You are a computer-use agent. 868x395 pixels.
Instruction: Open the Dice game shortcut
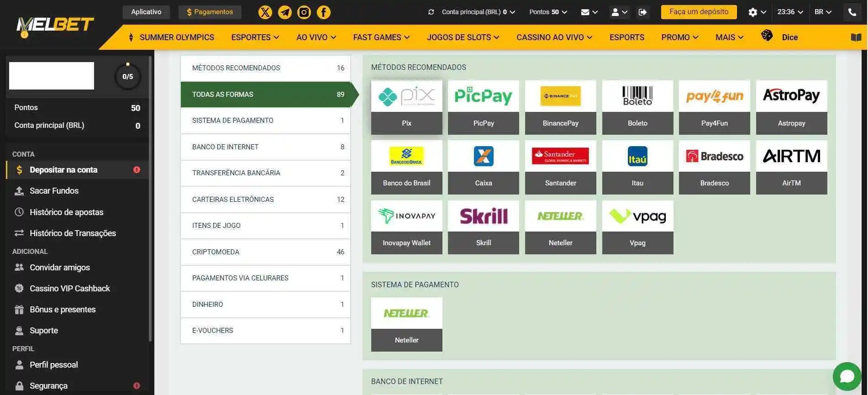point(780,37)
